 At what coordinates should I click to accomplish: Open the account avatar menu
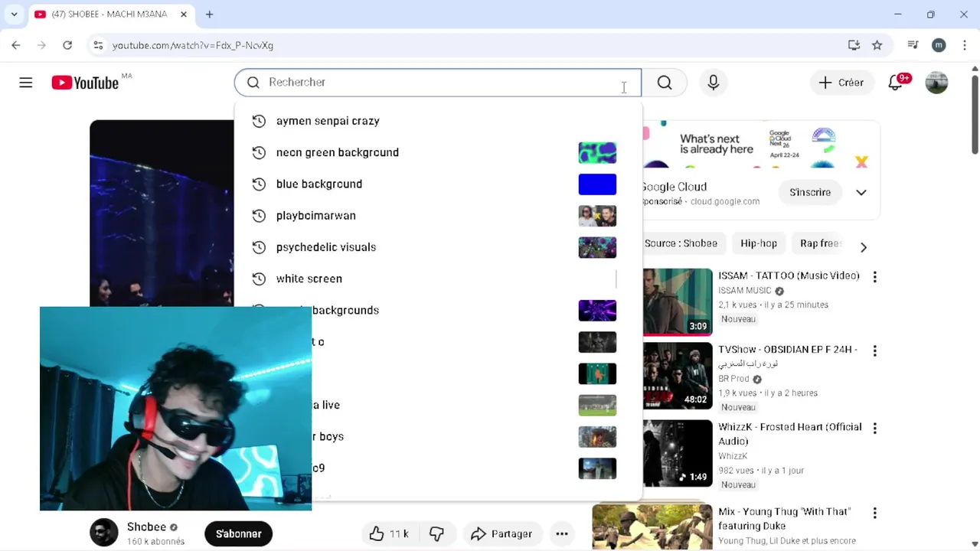pyautogui.click(x=936, y=83)
